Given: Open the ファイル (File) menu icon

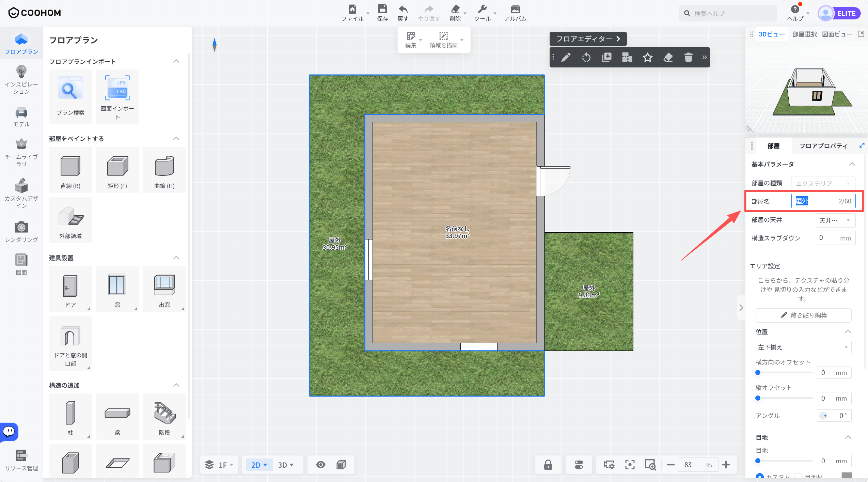Looking at the screenshot, I should 352,9.
